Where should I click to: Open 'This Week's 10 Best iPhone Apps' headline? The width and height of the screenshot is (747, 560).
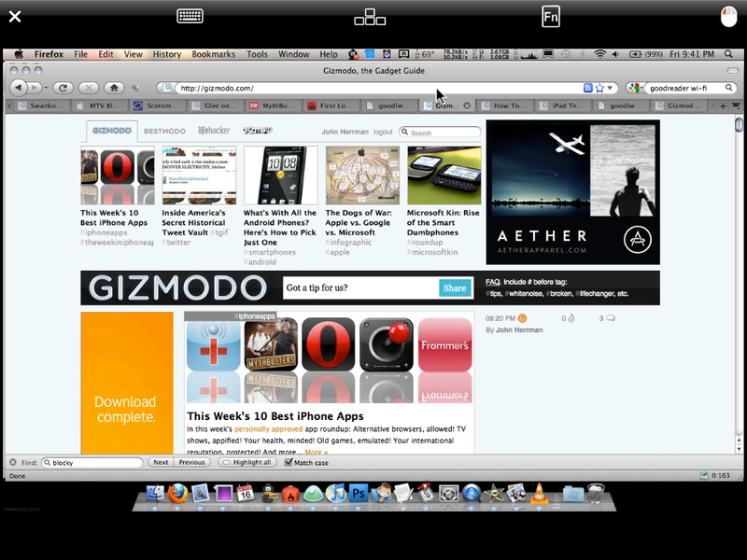[275, 416]
